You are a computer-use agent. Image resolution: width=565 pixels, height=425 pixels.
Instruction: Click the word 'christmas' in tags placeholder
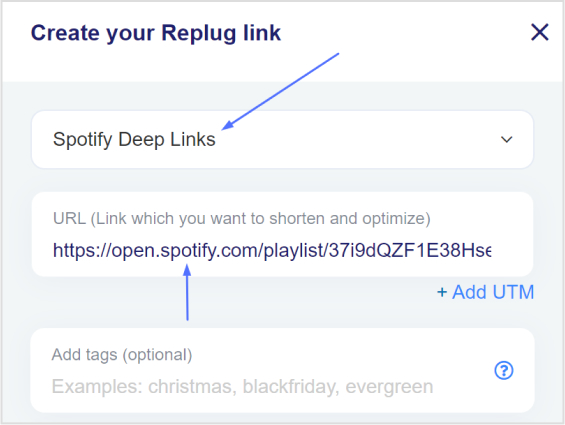click(192, 387)
